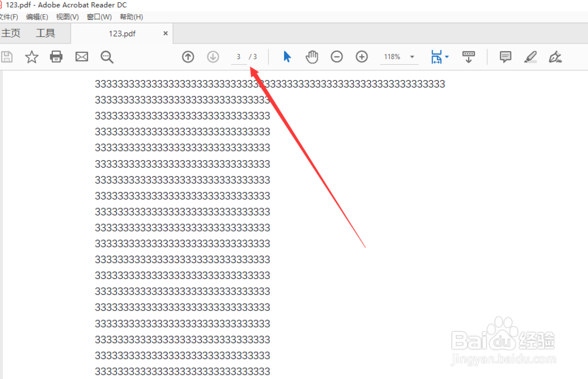Switch to the 主页 tab
The height and width of the screenshot is (379, 588).
[x=11, y=33]
